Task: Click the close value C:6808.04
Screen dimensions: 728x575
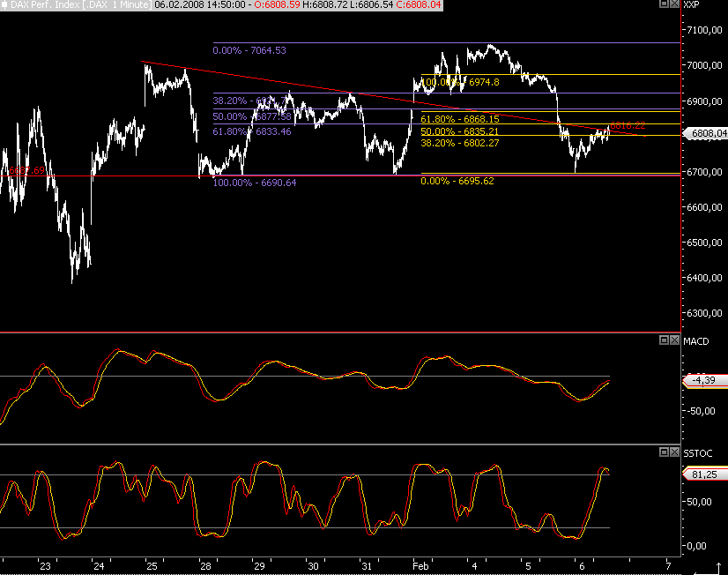Action: (419, 5)
